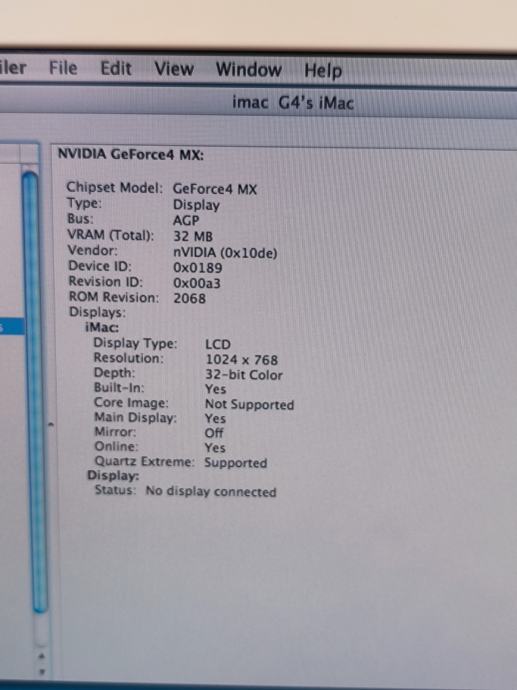This screenshot has height=690, width=517.
Task: Click the highlighted item in the sidebar
Action: 12,327
